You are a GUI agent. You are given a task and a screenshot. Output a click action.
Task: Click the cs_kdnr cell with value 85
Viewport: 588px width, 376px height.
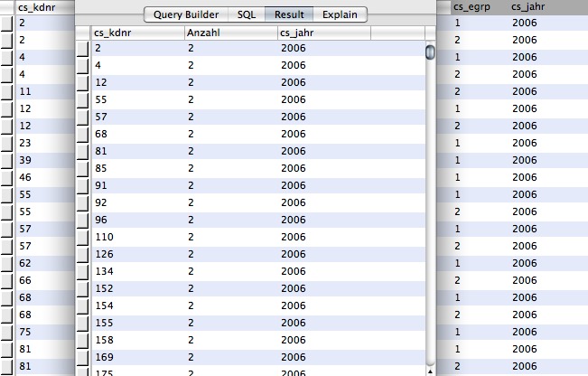pos(135,168)
